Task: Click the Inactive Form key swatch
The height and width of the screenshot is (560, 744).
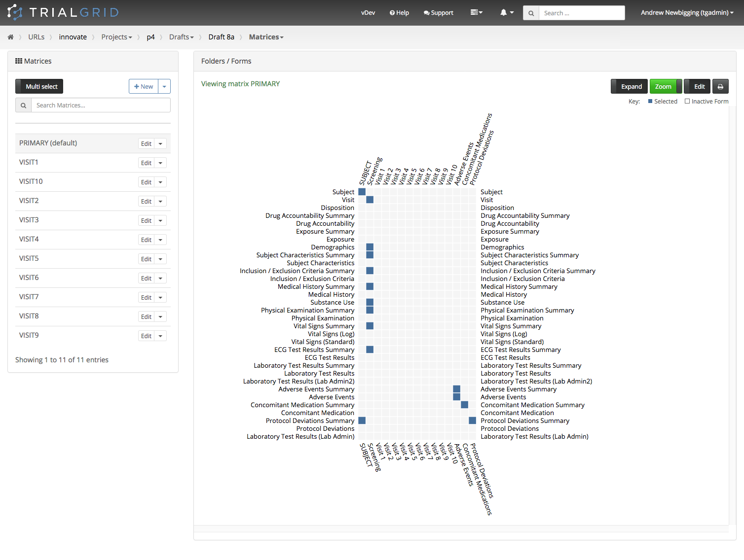Action: pyautogui.click(x=687, y=101)
